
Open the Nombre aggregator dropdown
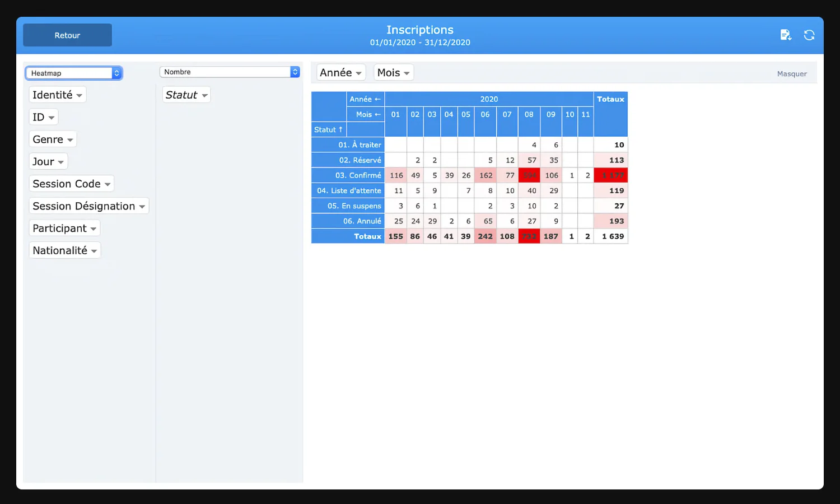pyautogui.click(x=230, y=72)
